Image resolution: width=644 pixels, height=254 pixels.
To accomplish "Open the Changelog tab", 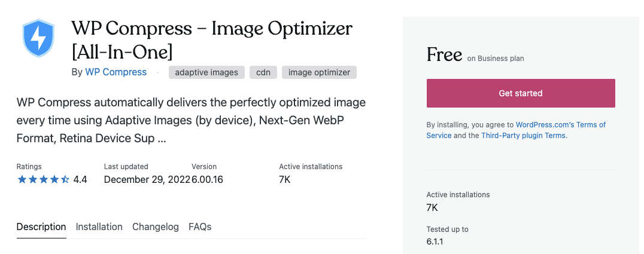I will pos(155,227).
